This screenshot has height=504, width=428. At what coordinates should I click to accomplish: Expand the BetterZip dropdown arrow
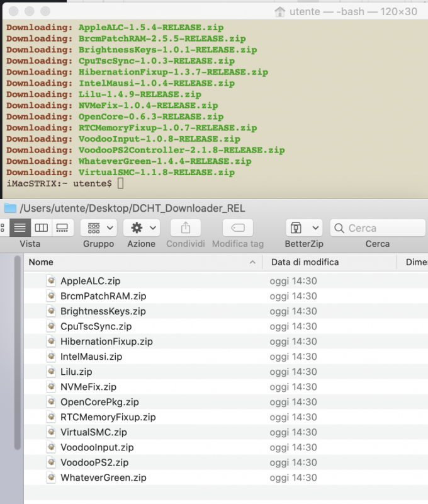(x=315, y=228)
